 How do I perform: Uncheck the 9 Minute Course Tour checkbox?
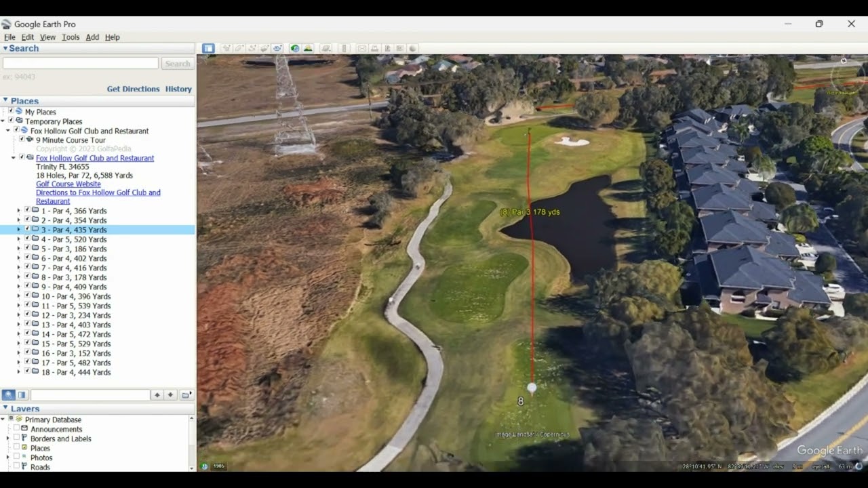[x=22, y=140]
